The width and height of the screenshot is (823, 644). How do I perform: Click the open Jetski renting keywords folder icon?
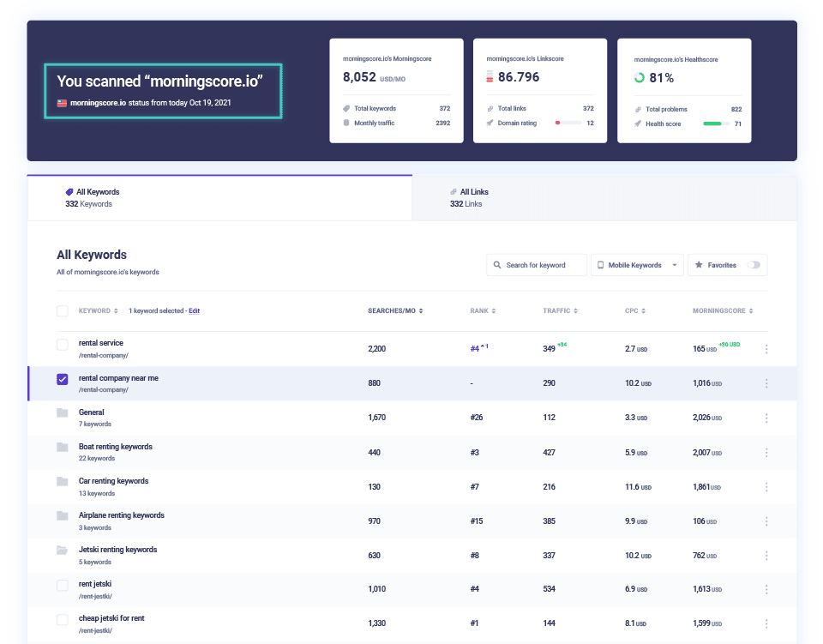point(63,550)
